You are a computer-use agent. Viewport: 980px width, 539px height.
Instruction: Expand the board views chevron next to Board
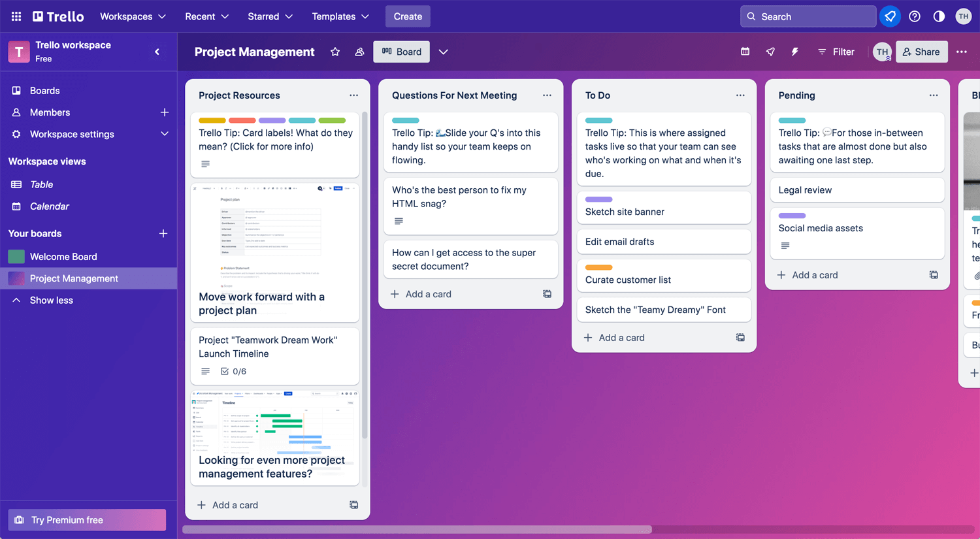pos(444,52)
